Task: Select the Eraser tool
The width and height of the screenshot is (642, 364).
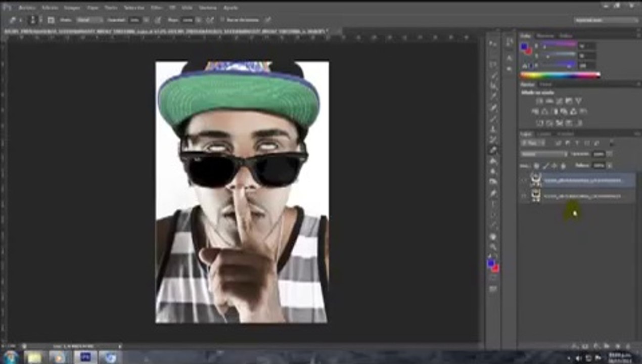Action: (493, 150)
